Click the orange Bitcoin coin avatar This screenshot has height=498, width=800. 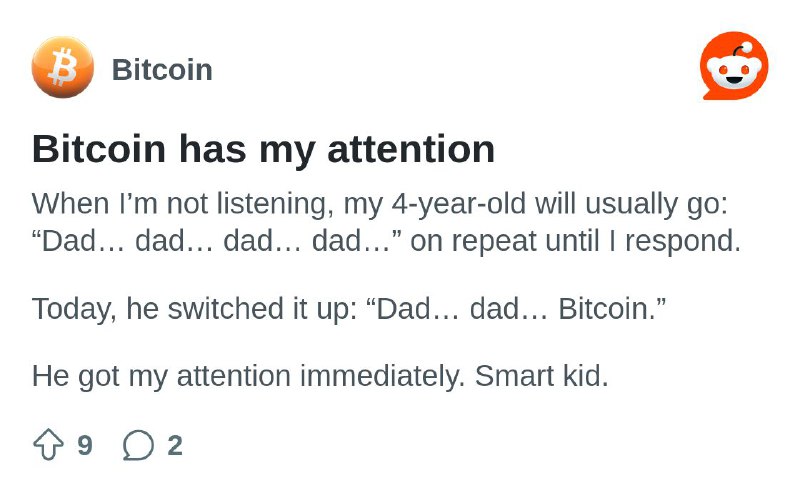coord(63,67)
